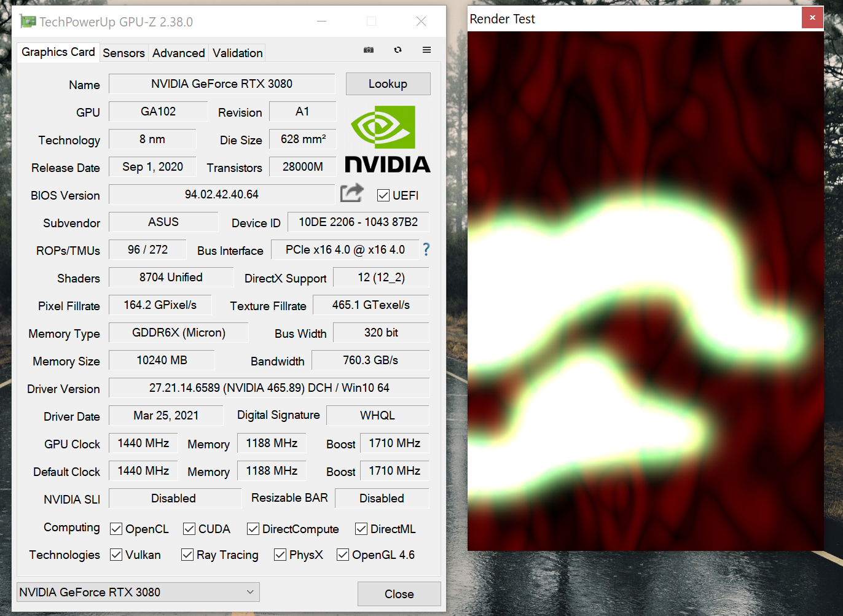This screenshot has width=843, height=616.
Task: Click the refresh icon in the toolbar
Action: (x=398, y=50)
